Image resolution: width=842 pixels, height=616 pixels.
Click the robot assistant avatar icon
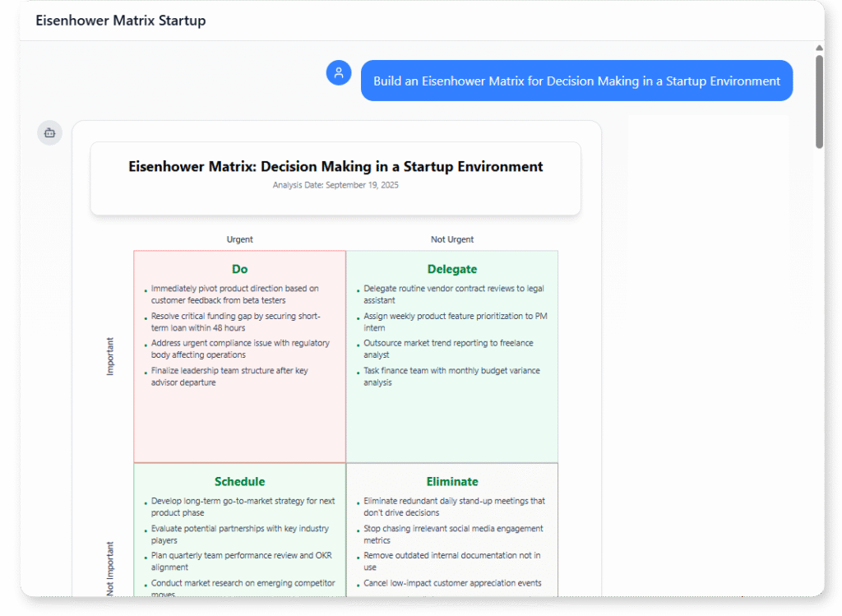coord(49,132)
